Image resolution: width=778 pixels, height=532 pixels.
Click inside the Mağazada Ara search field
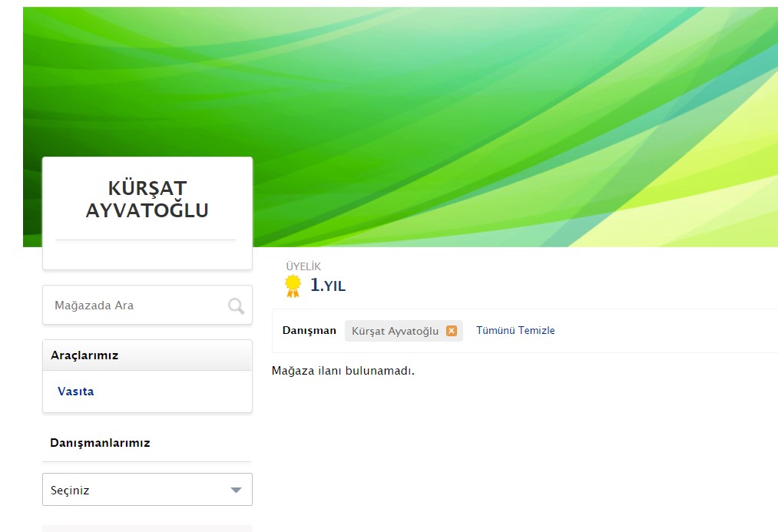[123, 305]
